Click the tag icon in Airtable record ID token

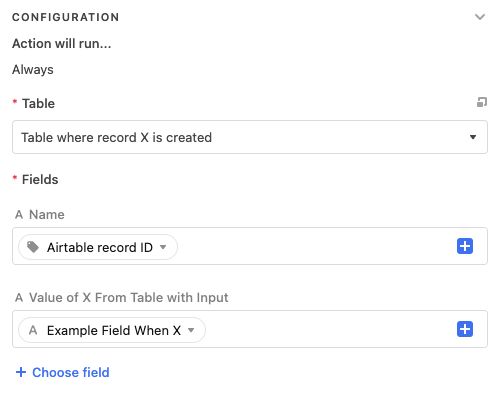coord(33,247)
